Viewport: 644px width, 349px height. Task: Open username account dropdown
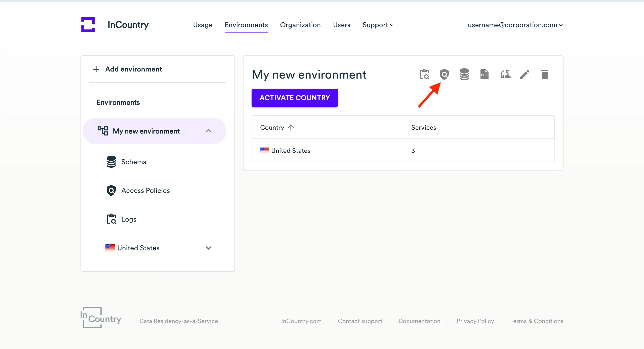point(515,25)
